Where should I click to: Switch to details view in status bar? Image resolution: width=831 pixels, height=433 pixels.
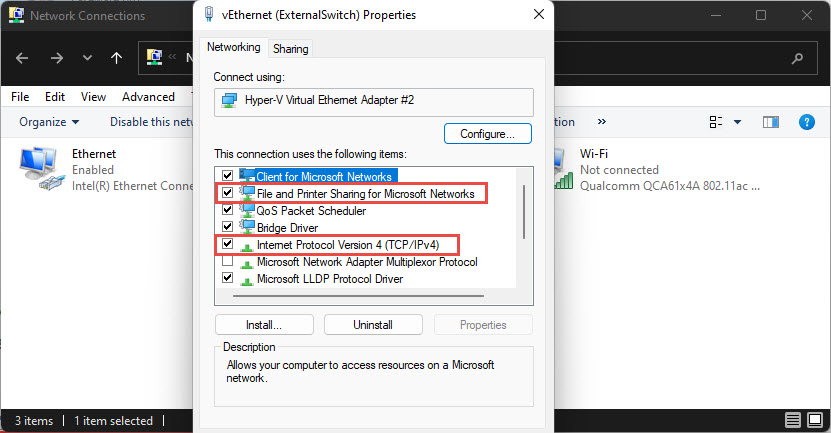[x=792, y=420]
